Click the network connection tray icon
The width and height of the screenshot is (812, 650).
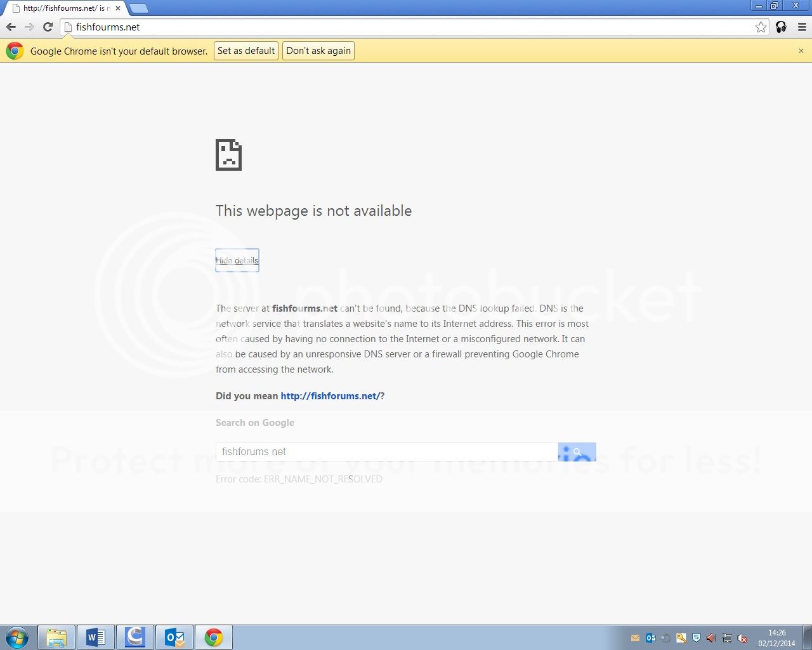(727, 638)
